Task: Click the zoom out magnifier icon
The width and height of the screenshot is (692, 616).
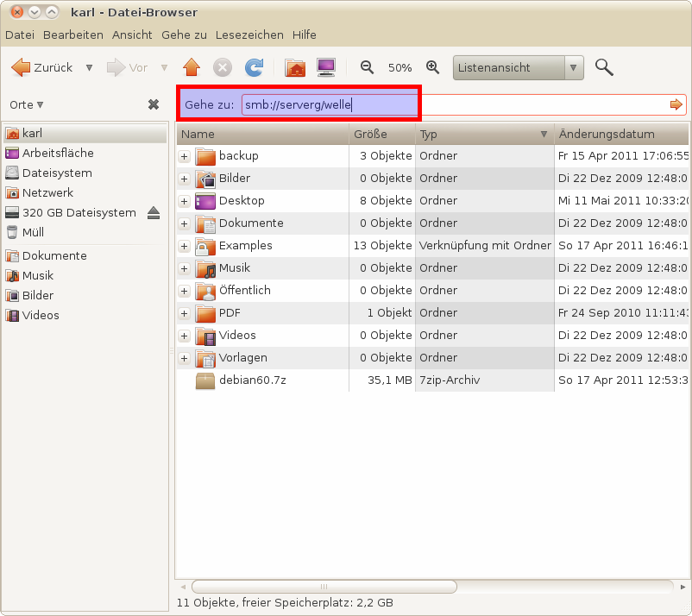Action: (367, 67)
